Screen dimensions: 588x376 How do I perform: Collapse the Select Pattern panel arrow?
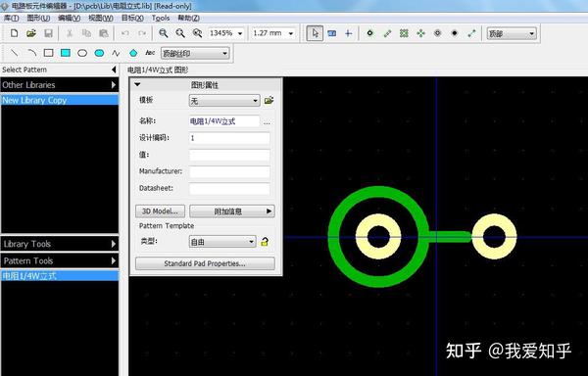[114, 70]
